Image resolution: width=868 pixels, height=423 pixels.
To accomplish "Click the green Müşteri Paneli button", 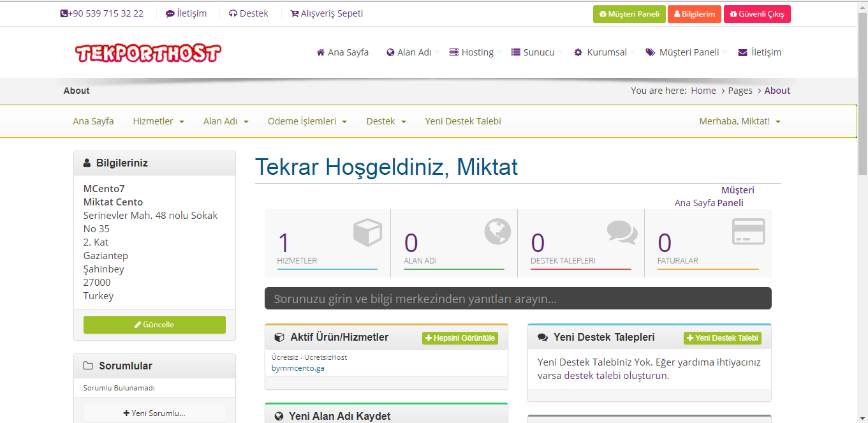I will [x=629, y=14].
